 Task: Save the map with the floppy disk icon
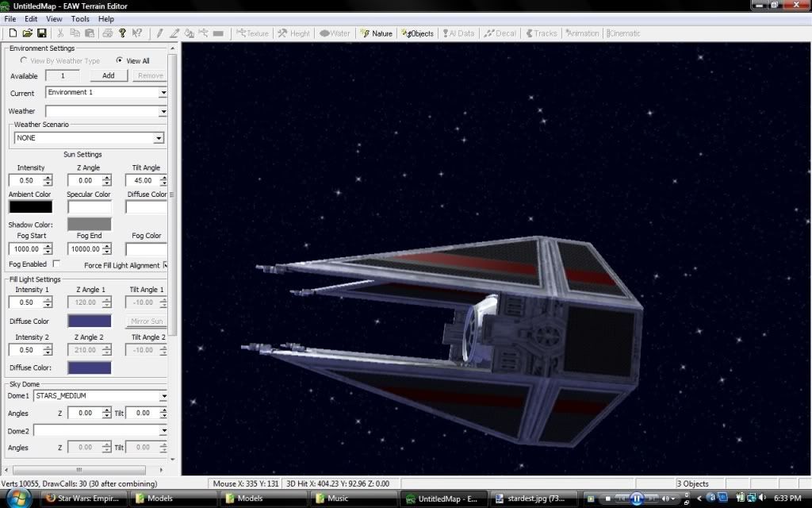(42, 33)
